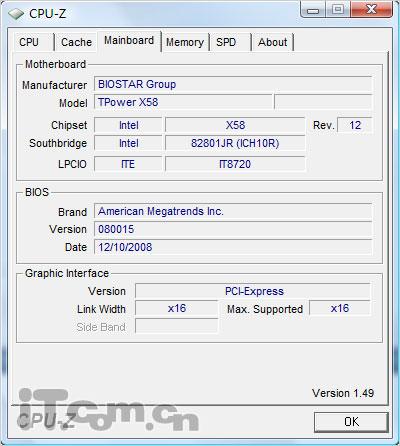Click the Southbridge label
Screen dimensions: 400x446
pyautogui.click(x=58, y=143)
